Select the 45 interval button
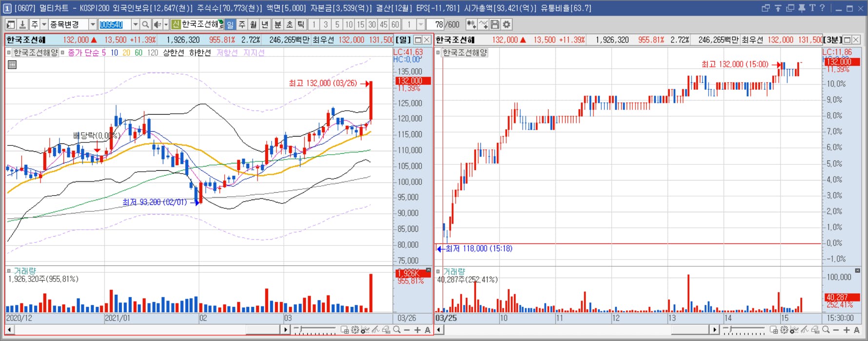The width and height of the screenshot is (868, 341). [x=384, y=24]
